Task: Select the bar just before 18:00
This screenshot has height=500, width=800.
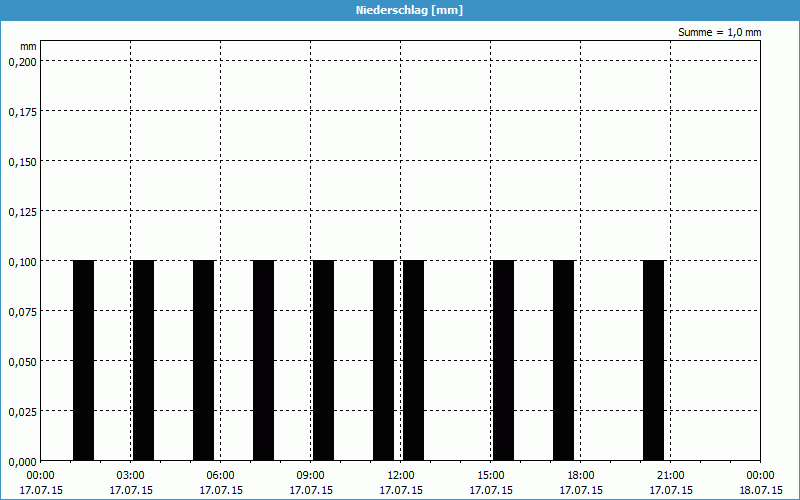Action: click(x=563, y=360)
